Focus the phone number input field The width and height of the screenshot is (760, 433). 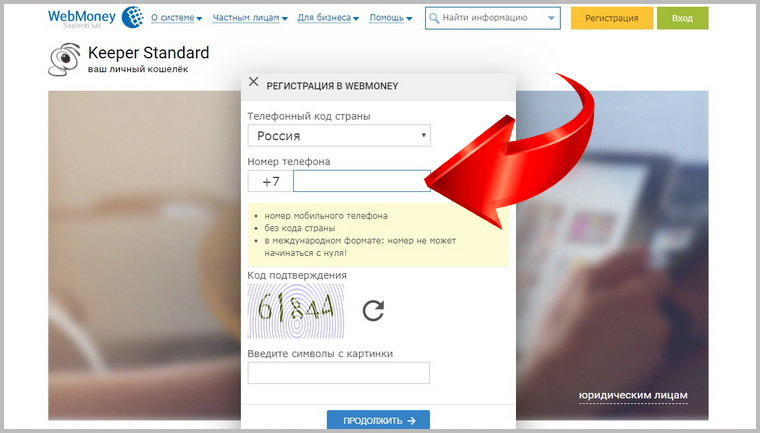[362, 181]
